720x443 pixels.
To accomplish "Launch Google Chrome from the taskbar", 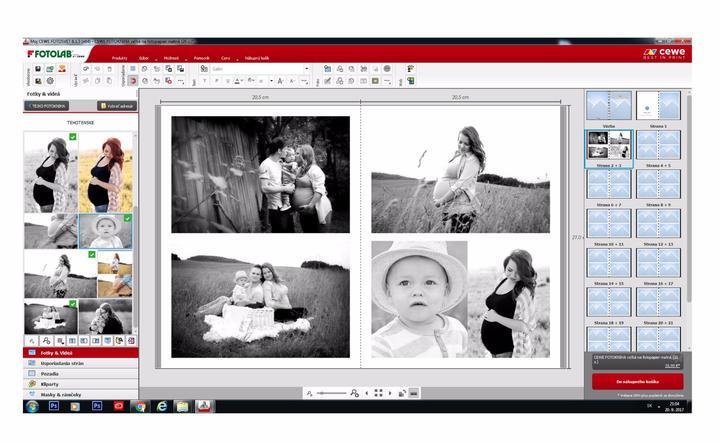I will click(x=140, y=407).
